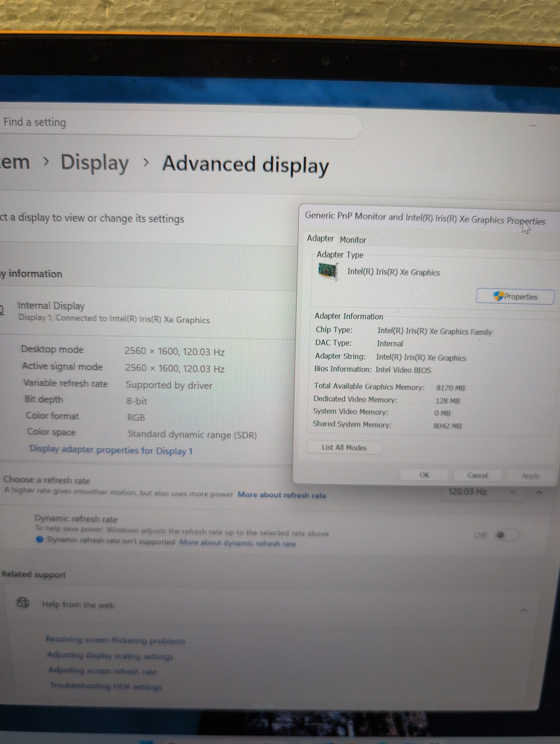
Task: Switch to the Monitor tab
Action: (353, 240)
